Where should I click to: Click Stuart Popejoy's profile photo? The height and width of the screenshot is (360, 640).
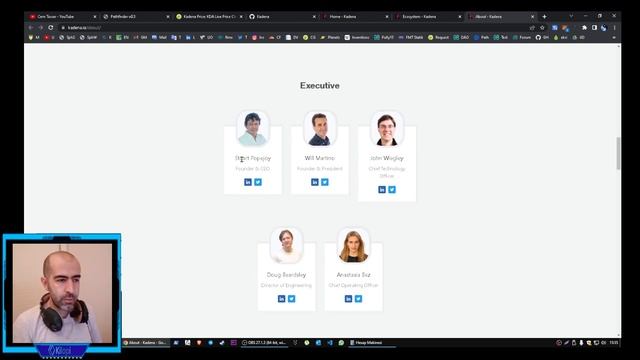point(253,129)
